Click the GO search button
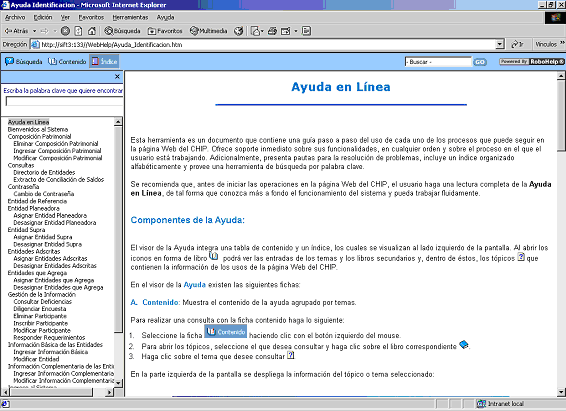The height and width of the screenshot is (411, 566). 480,62
